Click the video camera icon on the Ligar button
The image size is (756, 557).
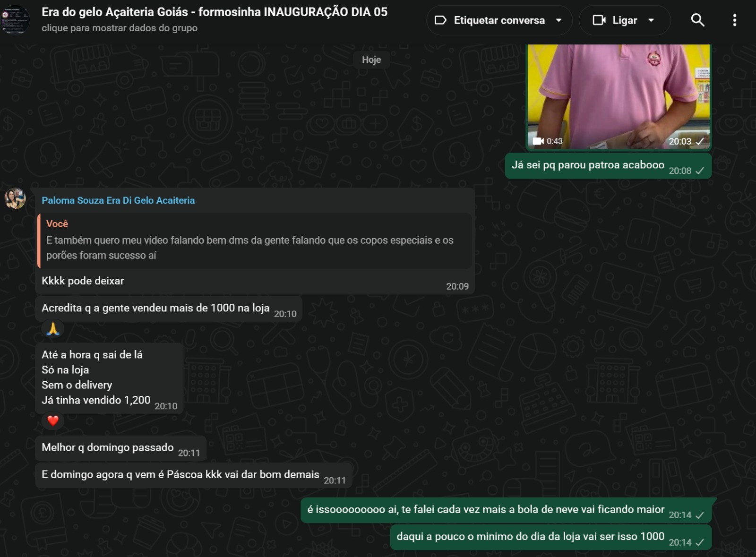(x=599, y=20)
